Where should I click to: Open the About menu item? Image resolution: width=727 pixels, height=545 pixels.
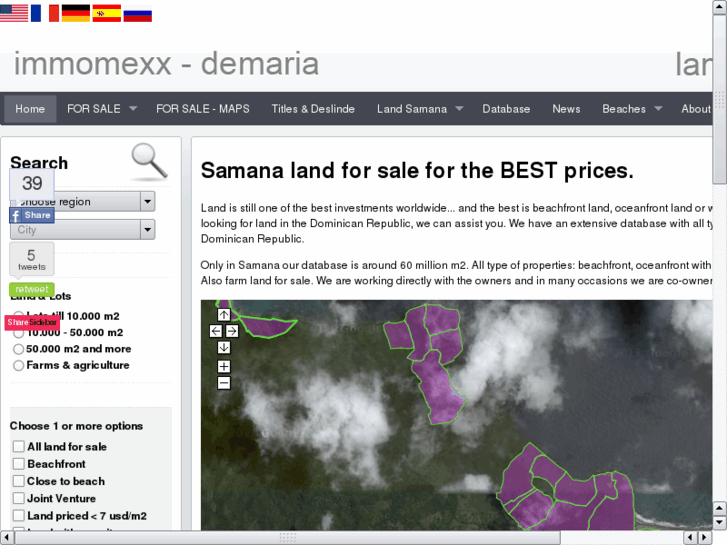tap(696, 109)
